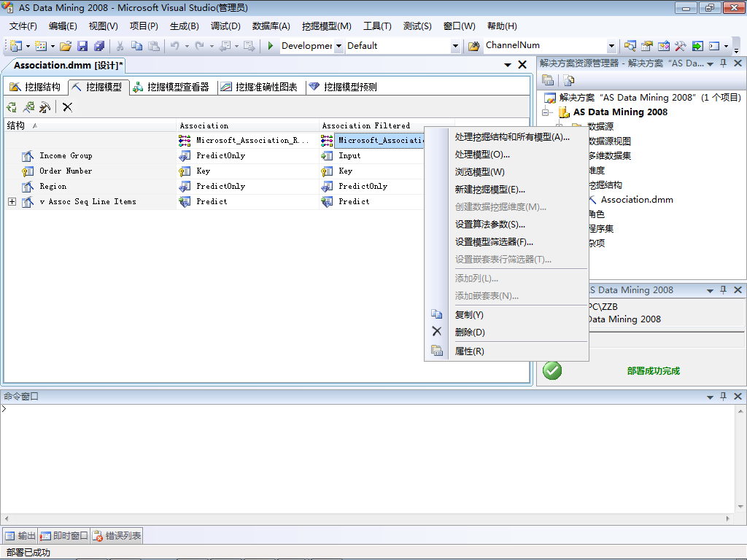Click the Cut scissors icon
747x560 pixels.
(120, 46)
